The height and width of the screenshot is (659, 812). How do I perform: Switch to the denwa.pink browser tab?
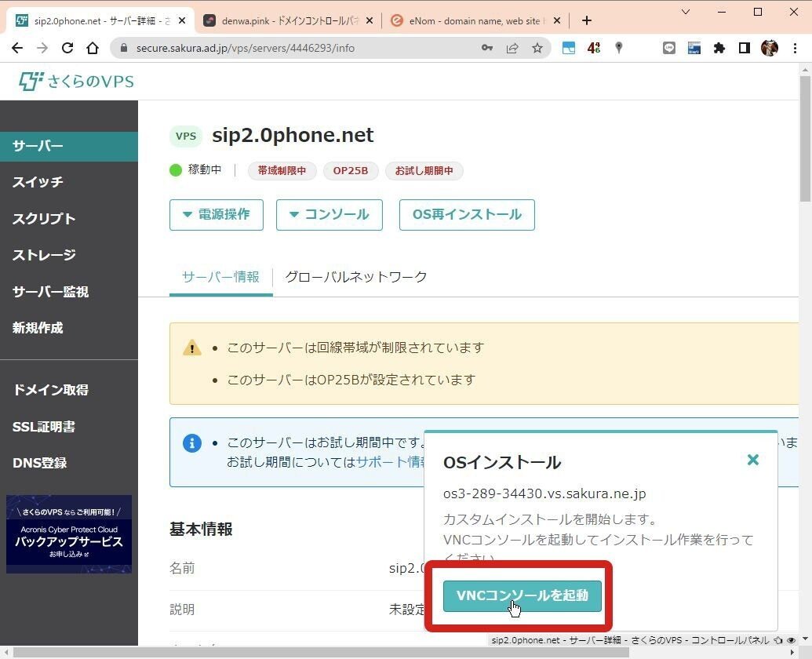click(x=288, y=20)
